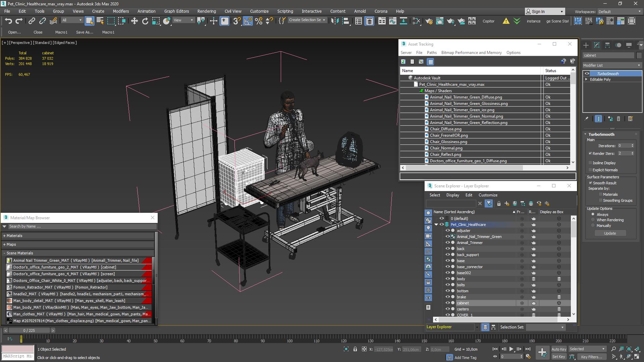Toggle Render Iters checkbox
The image size is (644, 362).
pyautogui.click(x=590, y=154)
